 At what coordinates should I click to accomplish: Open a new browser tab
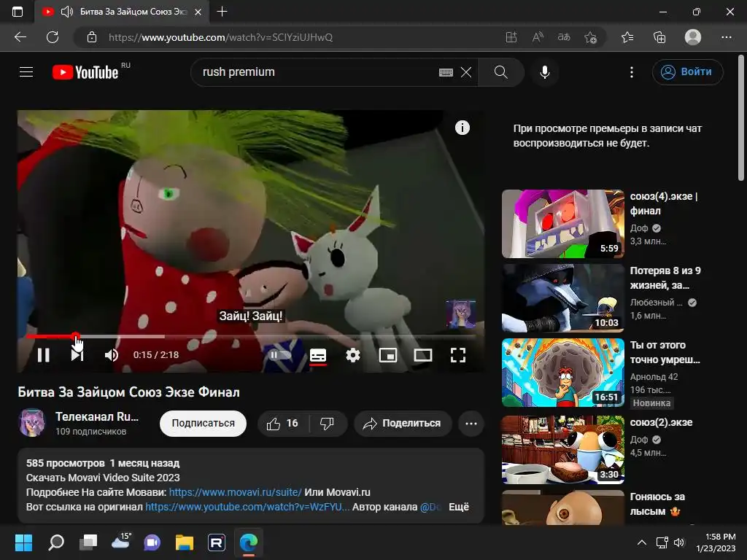pos(222,12)
